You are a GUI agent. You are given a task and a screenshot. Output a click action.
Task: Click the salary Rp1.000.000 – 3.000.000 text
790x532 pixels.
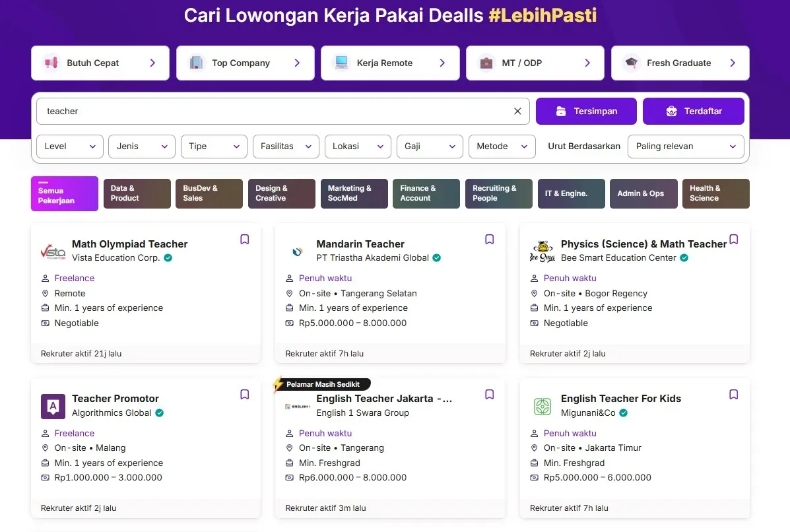(108, 478)
